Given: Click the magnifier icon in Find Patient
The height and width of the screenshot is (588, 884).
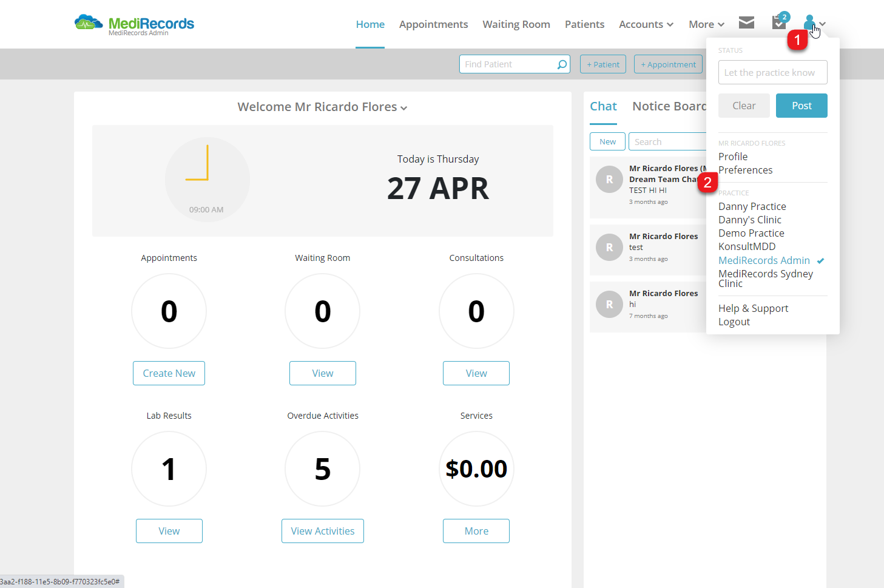Looking at the screenshot, I should click(x=562, y=64).
